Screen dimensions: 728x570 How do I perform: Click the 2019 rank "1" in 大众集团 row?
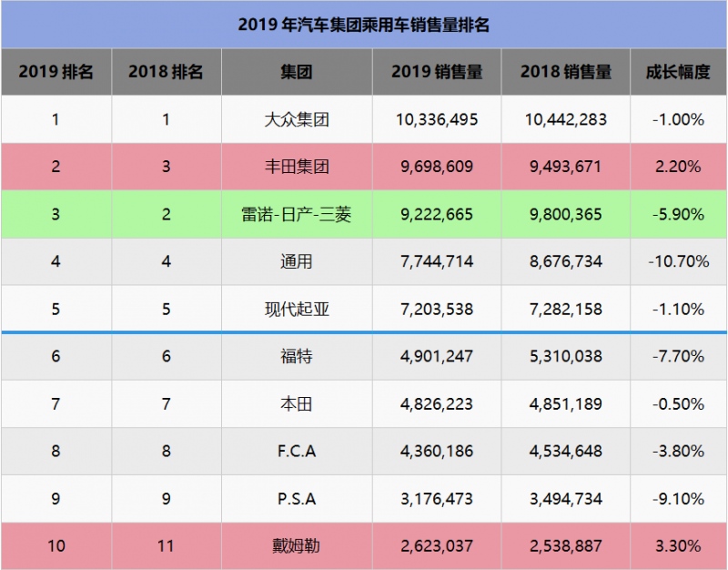(56, 120)
